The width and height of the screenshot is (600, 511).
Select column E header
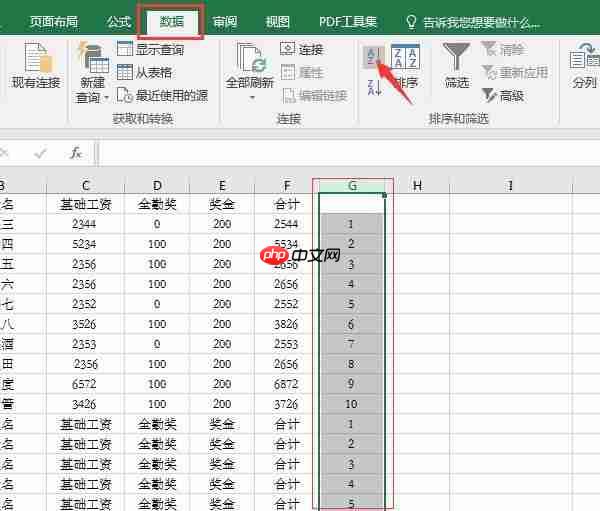(x=222, y=186)
